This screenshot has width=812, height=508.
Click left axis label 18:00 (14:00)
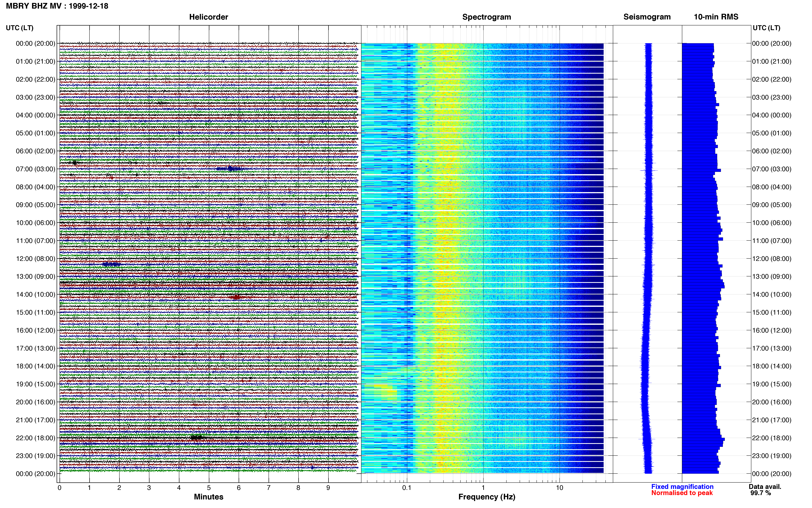point(36,366)
